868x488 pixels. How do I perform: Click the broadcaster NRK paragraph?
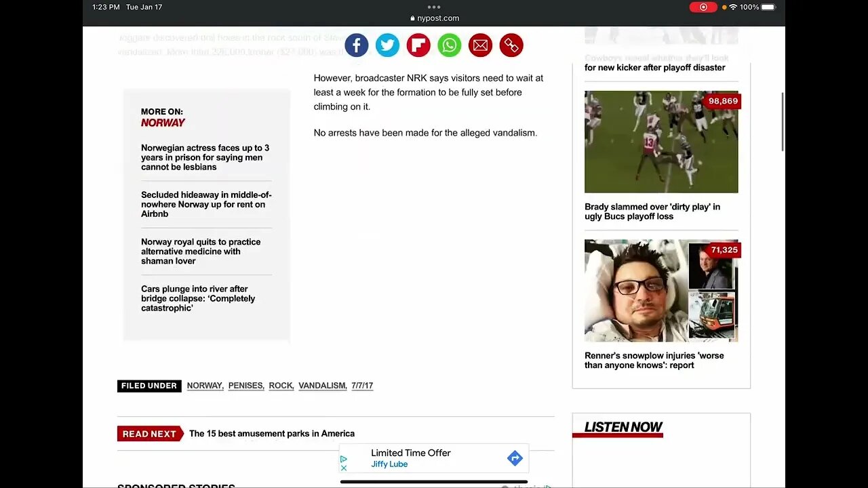coord(429,92)
